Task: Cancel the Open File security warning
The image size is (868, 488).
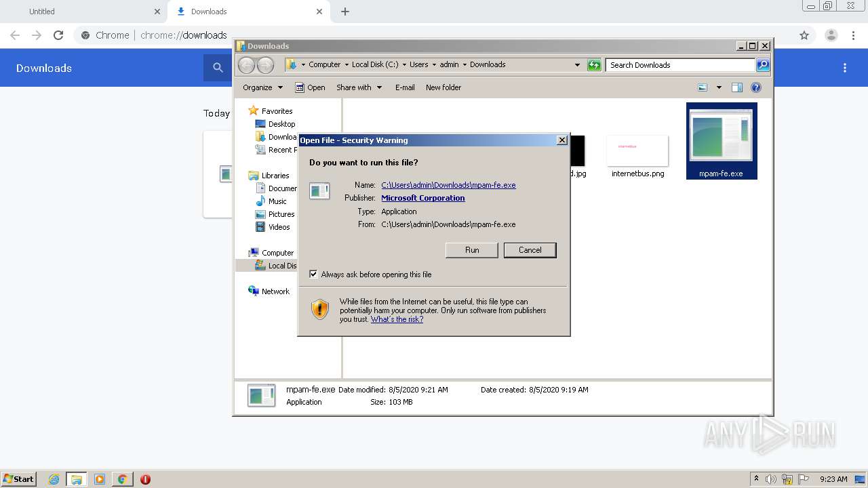Action: [x=530, y=250]
